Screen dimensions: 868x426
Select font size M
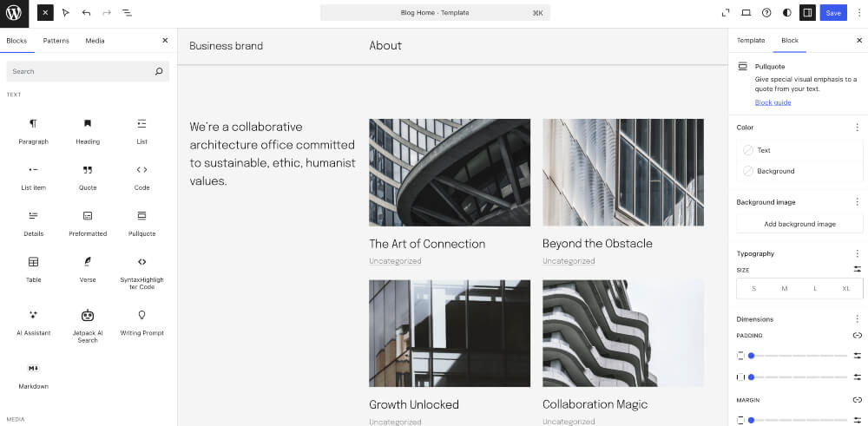pyautogui.click(x=785, y=289)
